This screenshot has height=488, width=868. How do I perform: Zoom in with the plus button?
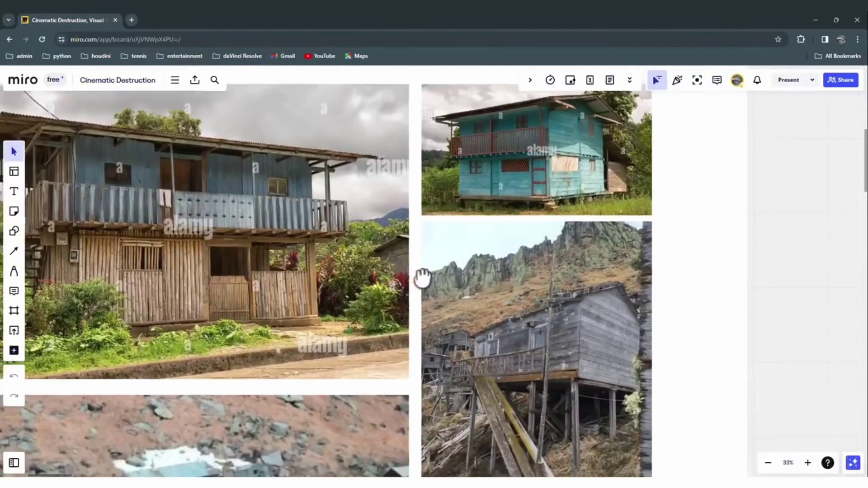click(808, 463)
